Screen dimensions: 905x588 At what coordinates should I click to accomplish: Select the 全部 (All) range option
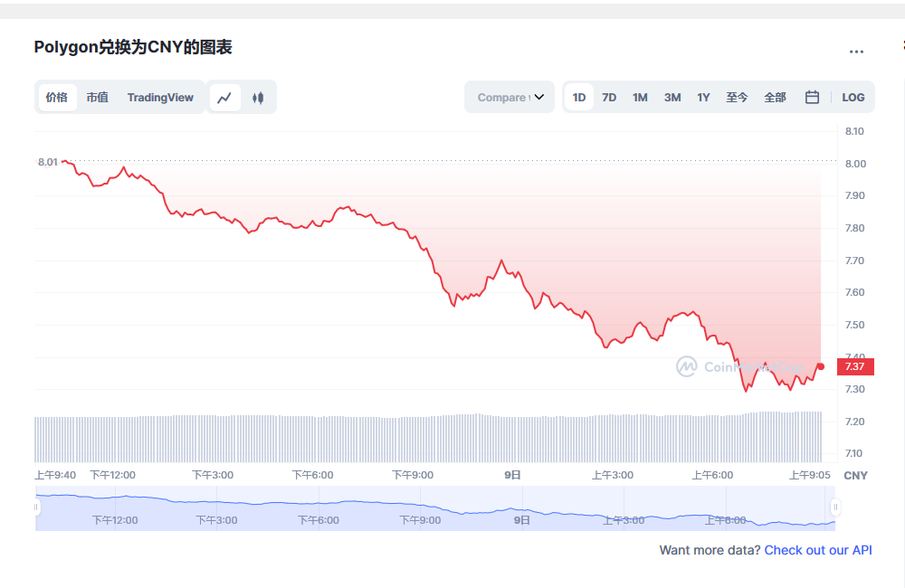776,97
